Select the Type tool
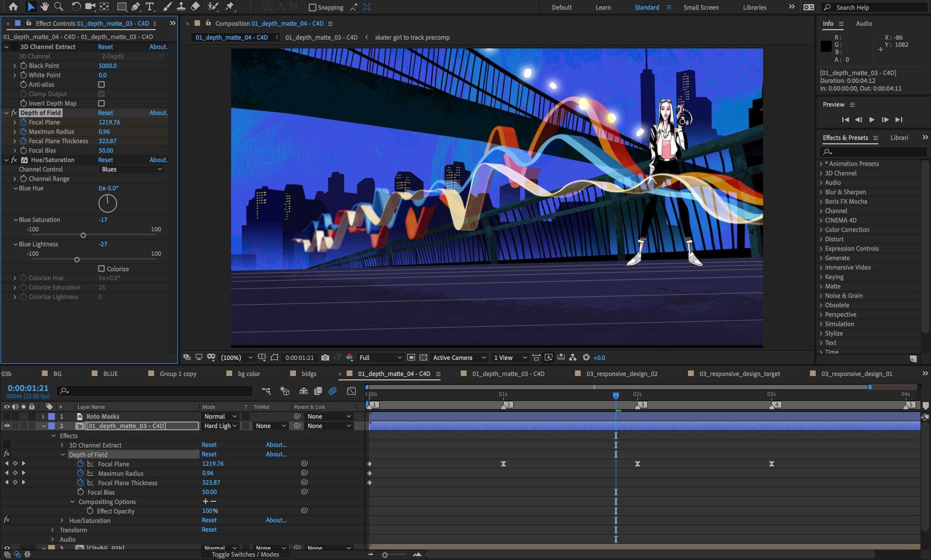Viewport: 931px width, 560px height. coord(149,7)
